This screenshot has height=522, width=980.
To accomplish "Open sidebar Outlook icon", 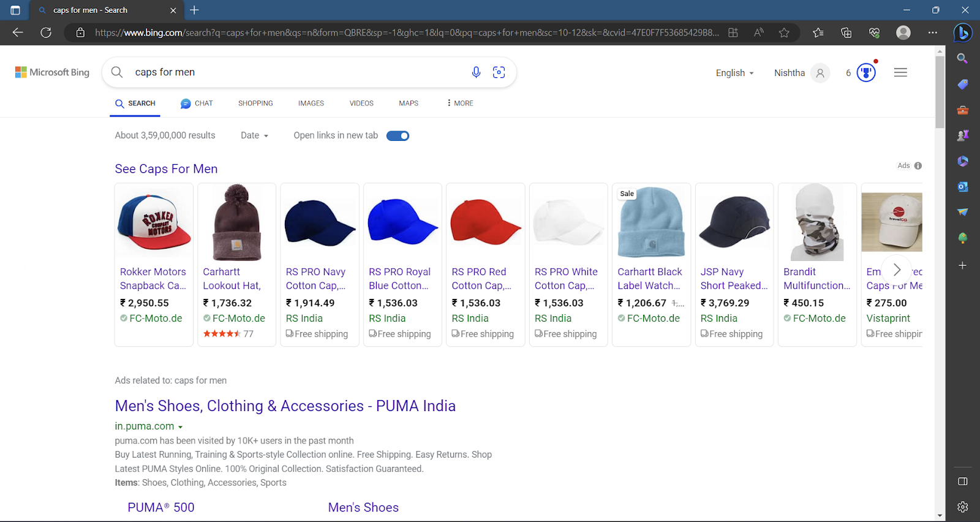I will (963, 187).
